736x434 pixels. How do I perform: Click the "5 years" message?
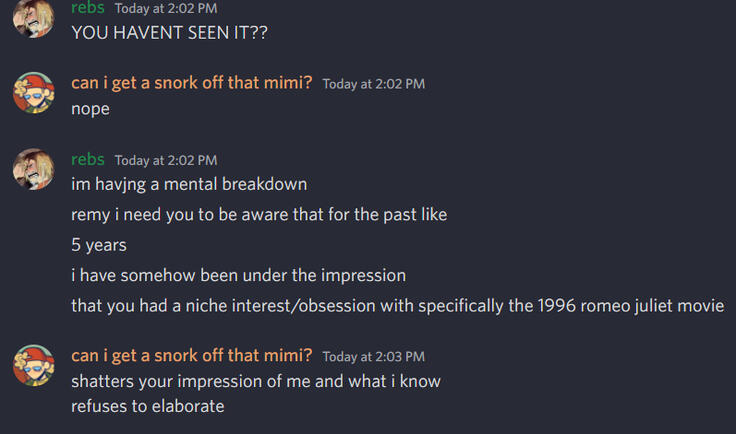pos(98,244)
